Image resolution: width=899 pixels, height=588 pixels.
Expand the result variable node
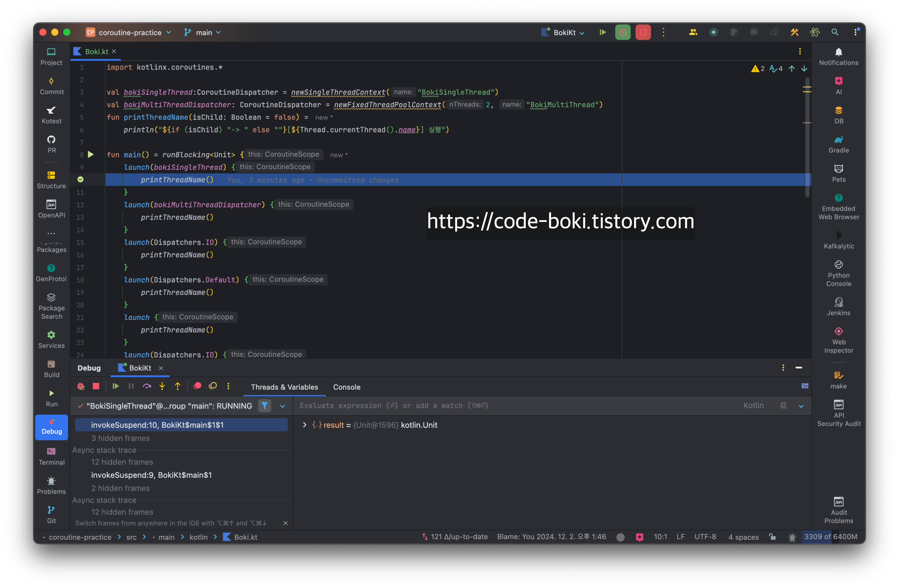(304, 425)
